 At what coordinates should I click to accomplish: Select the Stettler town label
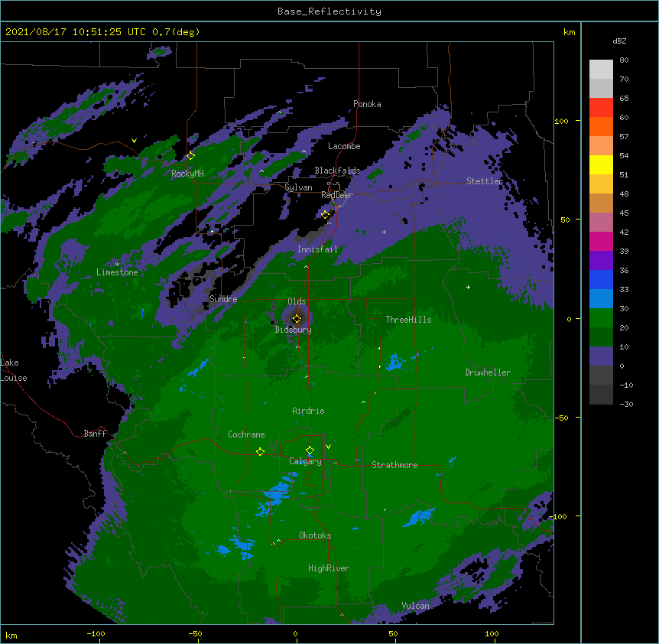click(x=484, y=181)
